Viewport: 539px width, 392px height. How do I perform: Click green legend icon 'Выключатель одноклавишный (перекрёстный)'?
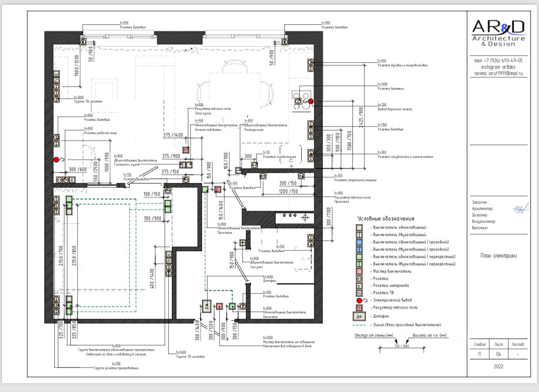tap(359, 257)
